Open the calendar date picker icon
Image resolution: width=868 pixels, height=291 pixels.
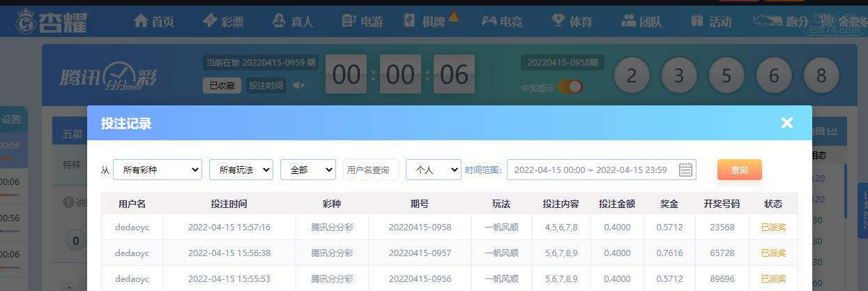coord(685,170)
